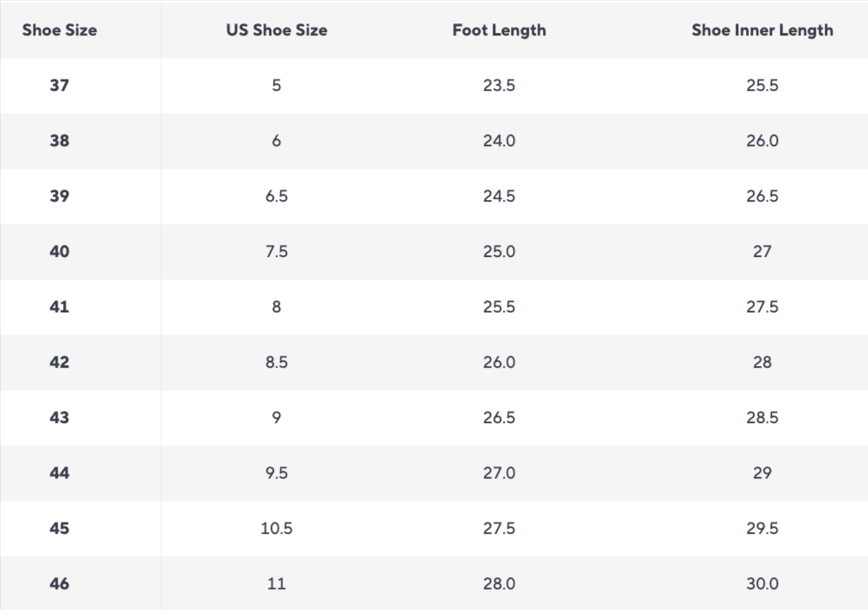Click shoe size 44 cell
Viewport: 868px width, 610px height.
60,473
